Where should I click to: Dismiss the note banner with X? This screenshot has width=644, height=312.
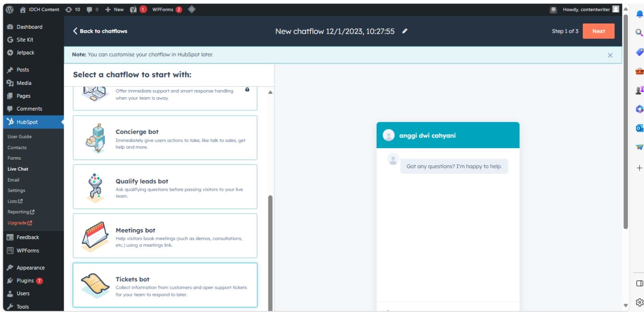pos(610,55)
